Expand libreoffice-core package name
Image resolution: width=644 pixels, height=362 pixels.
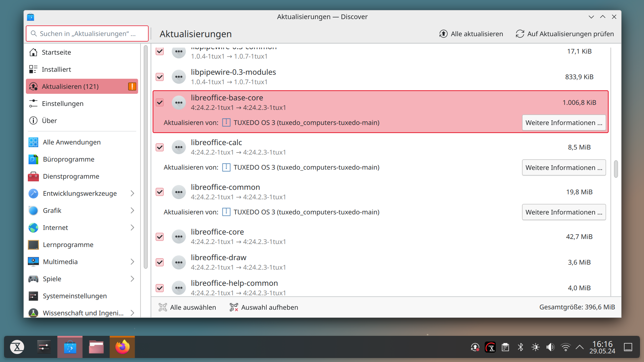pyautogui.click(x=217, y=232)
